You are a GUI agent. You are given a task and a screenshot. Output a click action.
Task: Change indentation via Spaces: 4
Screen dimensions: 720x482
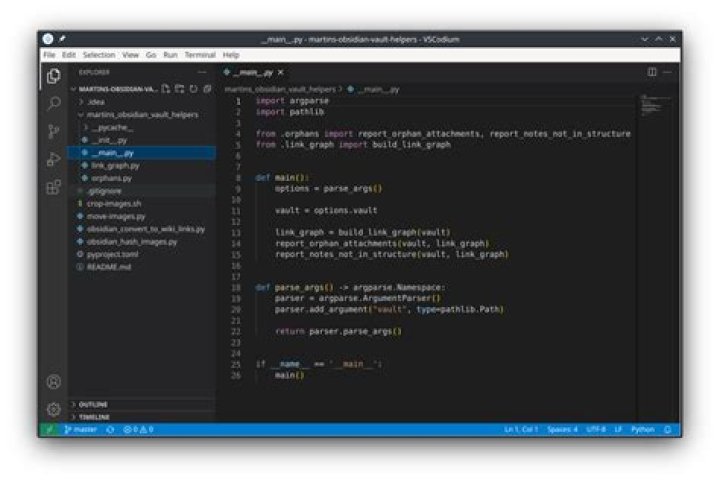click(x=562, y=429)
